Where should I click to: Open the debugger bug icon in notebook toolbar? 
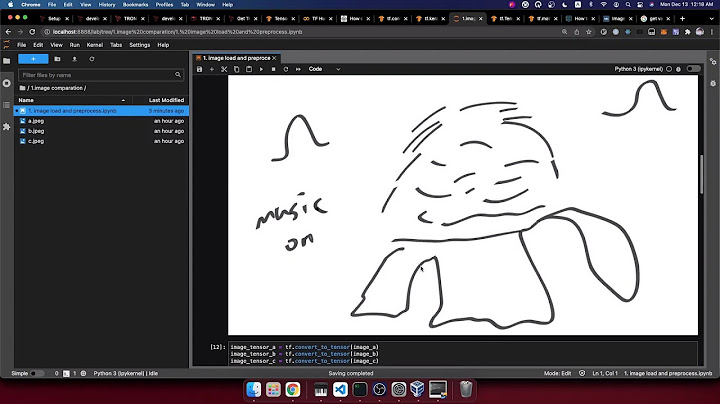click(678, 69)
